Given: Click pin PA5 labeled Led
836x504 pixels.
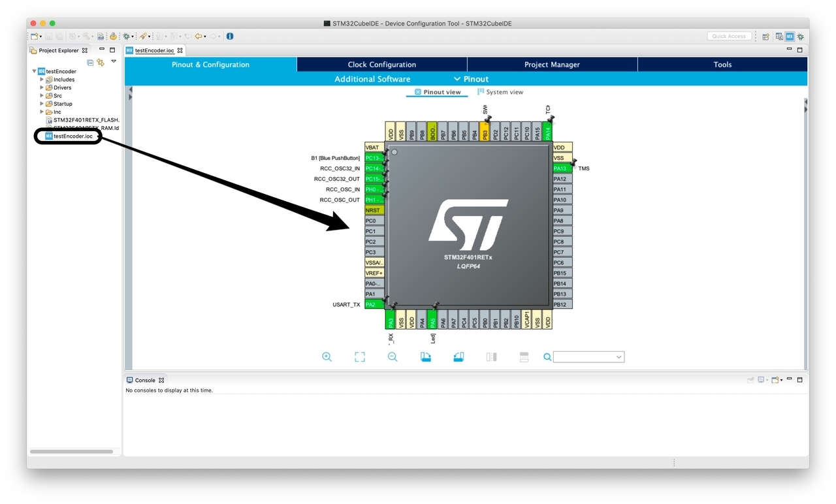Looking at the screenshot, I should click(x=432, y=319).
